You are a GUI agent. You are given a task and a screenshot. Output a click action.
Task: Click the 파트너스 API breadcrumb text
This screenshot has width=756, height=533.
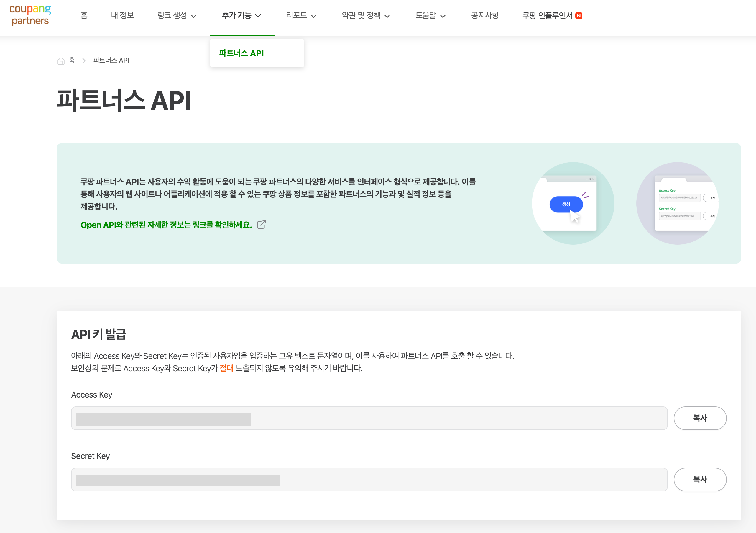[x=111, y=61]
